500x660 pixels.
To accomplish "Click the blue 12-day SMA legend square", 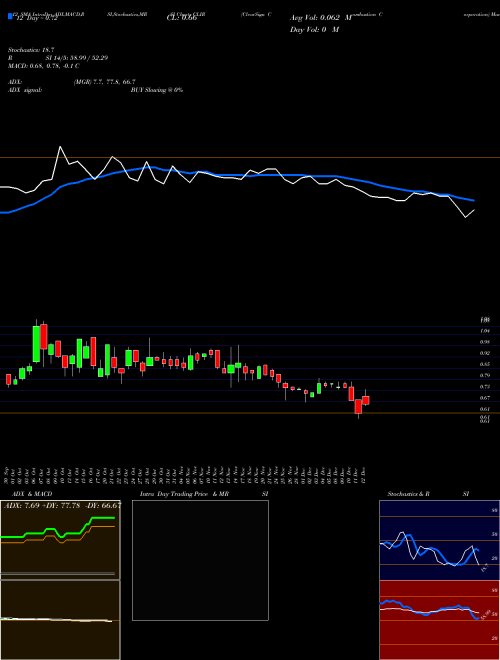I will (x=10, y=16).
